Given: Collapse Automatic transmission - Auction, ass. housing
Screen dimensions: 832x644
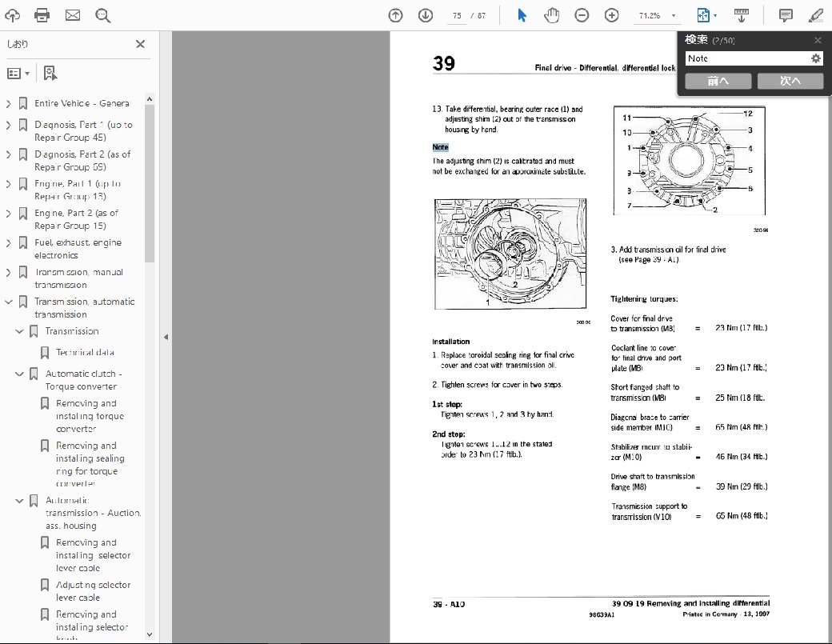Looking at the screenshot, I should [19, 501].
